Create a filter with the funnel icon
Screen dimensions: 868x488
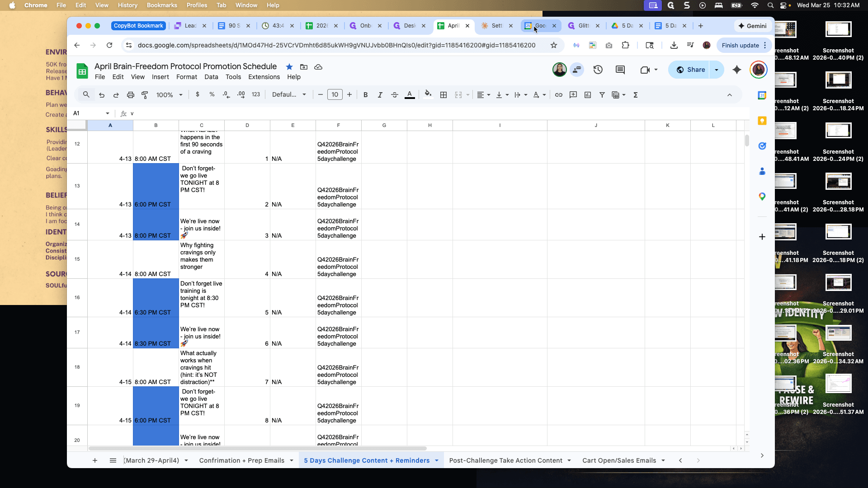click(602, 95)
